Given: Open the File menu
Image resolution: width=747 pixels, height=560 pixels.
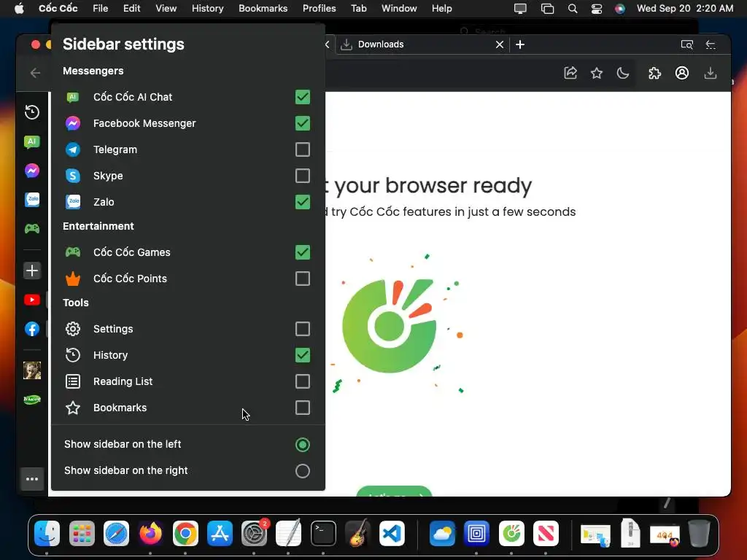Looking at the screenshot, I should pos(100,8).
